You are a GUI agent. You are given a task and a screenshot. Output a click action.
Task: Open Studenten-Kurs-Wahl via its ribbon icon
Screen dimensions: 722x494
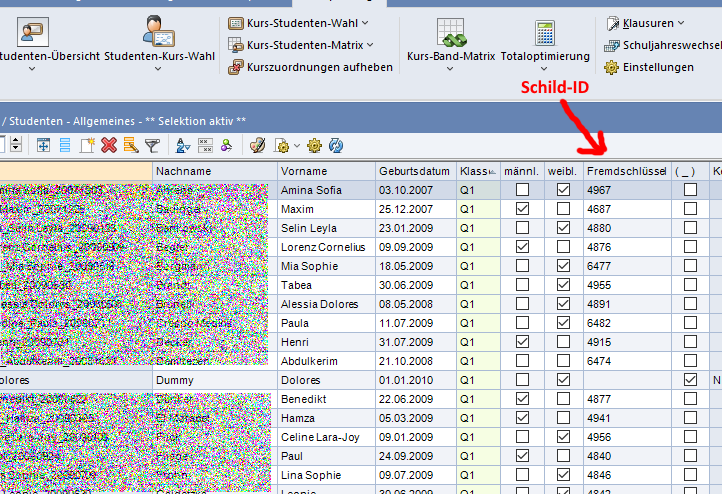158,31
